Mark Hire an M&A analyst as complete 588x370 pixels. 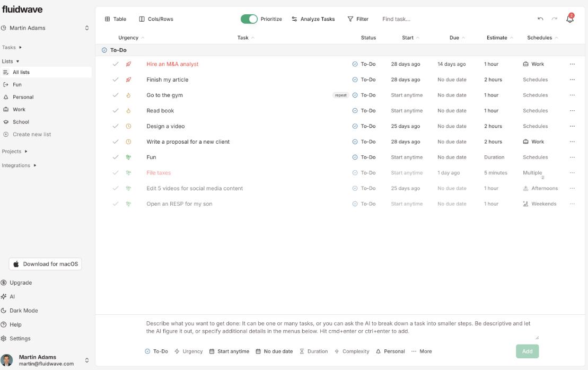115,64
